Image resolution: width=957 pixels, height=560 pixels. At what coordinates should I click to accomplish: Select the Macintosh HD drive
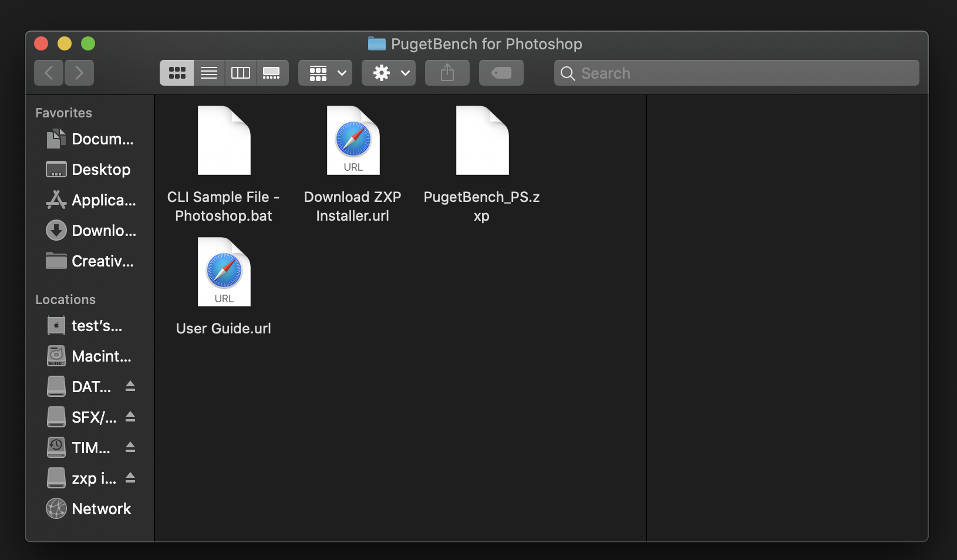click(x=90, y=356)
